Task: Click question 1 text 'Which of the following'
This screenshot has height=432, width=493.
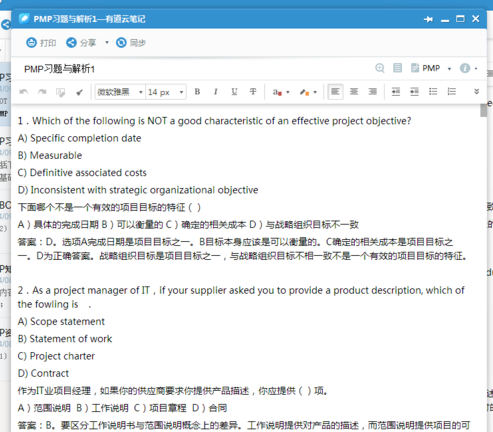Action: [84, 121]
